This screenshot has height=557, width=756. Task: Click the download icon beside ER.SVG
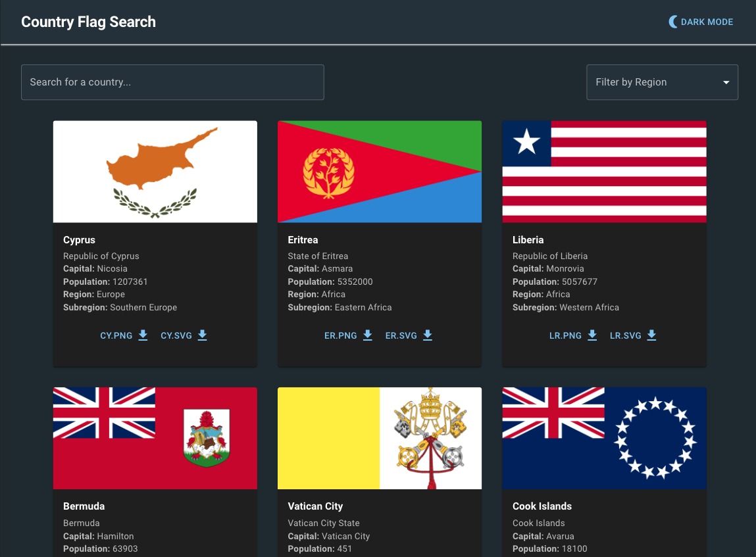coord(428,335)
